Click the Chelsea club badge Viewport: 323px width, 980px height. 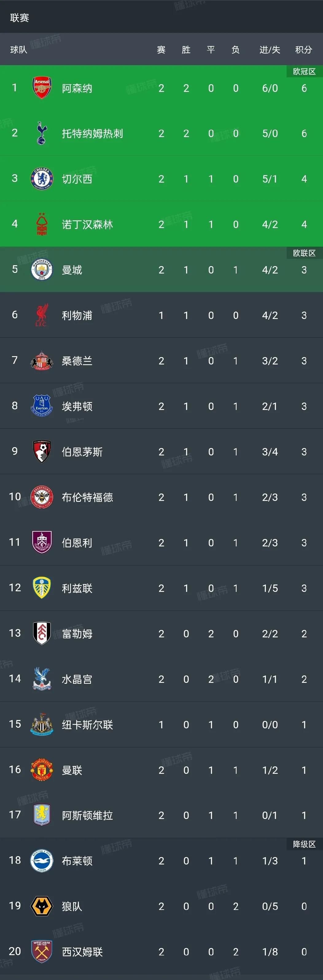[42, 179]
